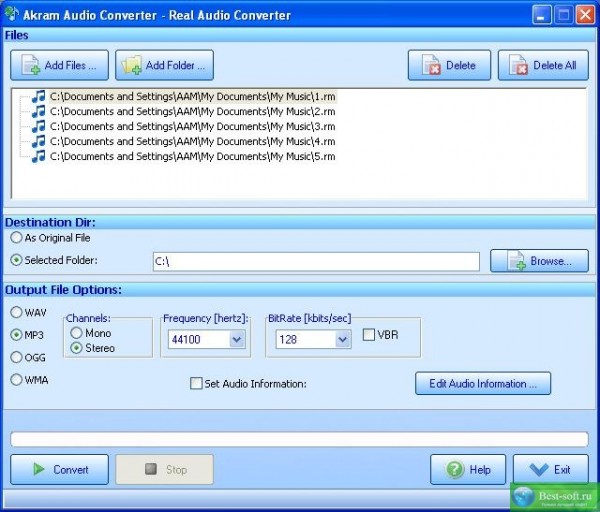Click the Exit button label
The height and width of the screenshot is (512, 600).
click(x=562, y=470)
